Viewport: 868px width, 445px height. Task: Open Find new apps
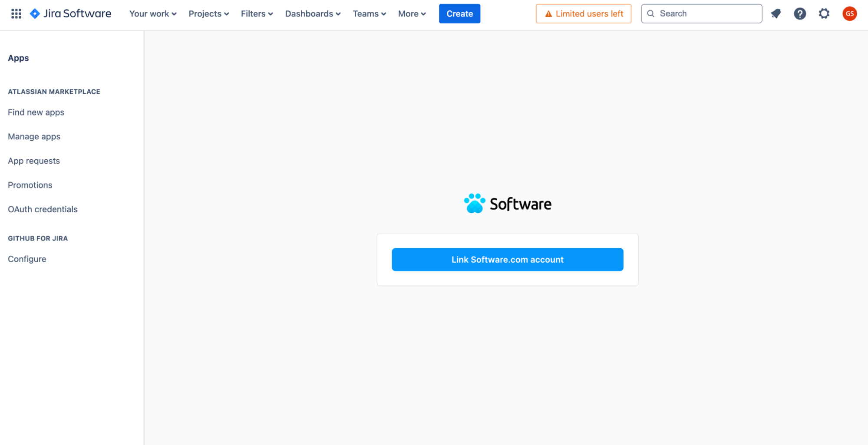(x=36, y=112)
